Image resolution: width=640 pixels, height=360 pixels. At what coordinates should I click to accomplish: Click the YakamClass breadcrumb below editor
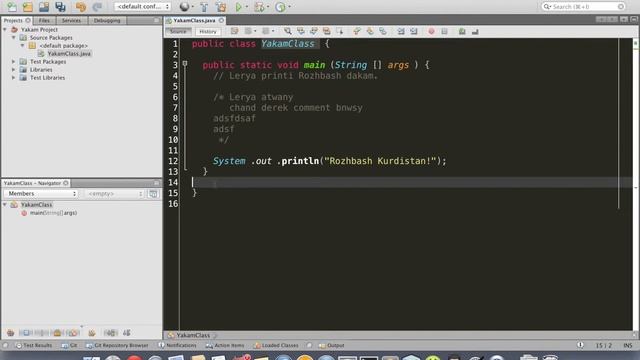(x=193, y=335)
